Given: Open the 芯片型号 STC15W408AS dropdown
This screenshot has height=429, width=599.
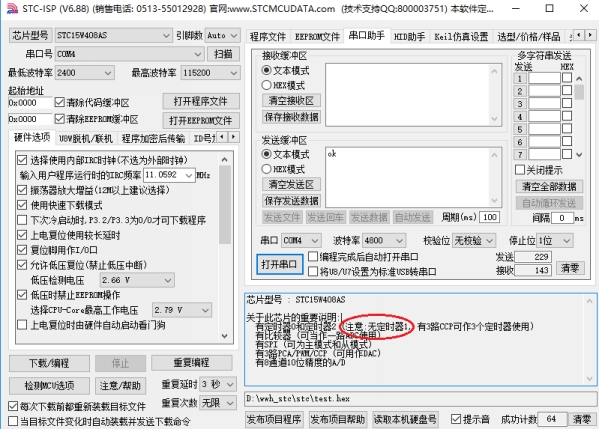Looking at the screenshot, I should pos(113,35).
